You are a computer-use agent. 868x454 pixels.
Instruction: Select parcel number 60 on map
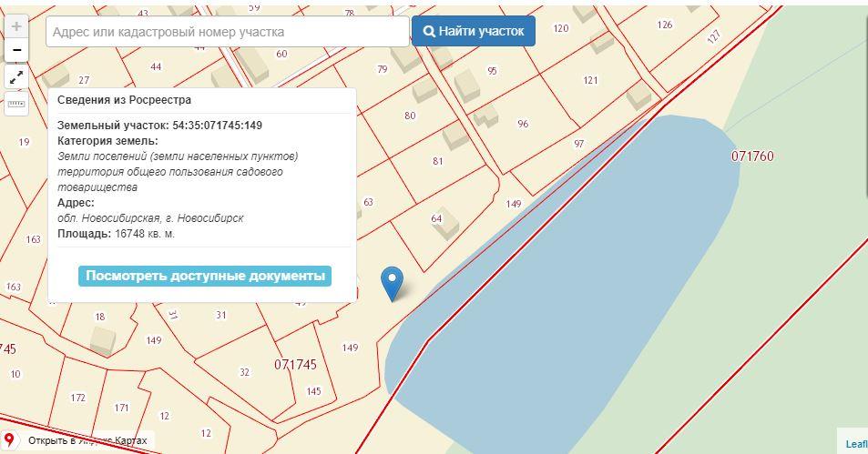[x=281, y=54]
